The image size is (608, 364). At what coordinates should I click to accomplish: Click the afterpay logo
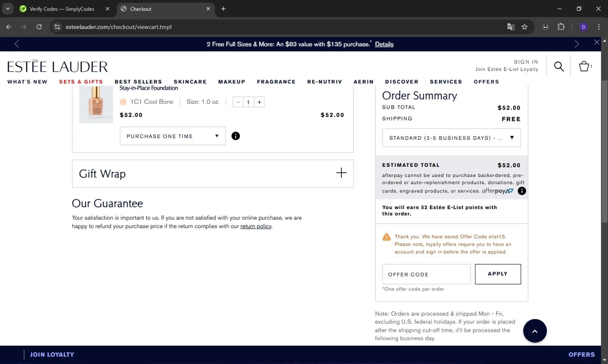497,191
